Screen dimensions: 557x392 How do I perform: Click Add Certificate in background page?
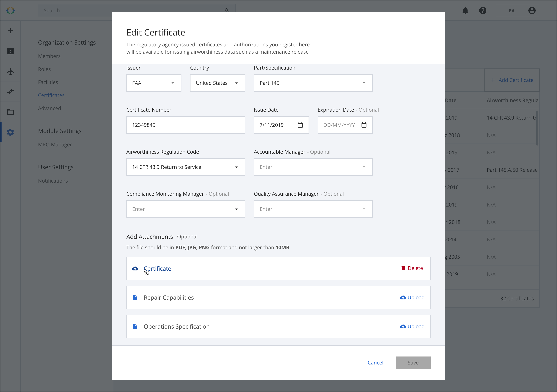[512, 80]
